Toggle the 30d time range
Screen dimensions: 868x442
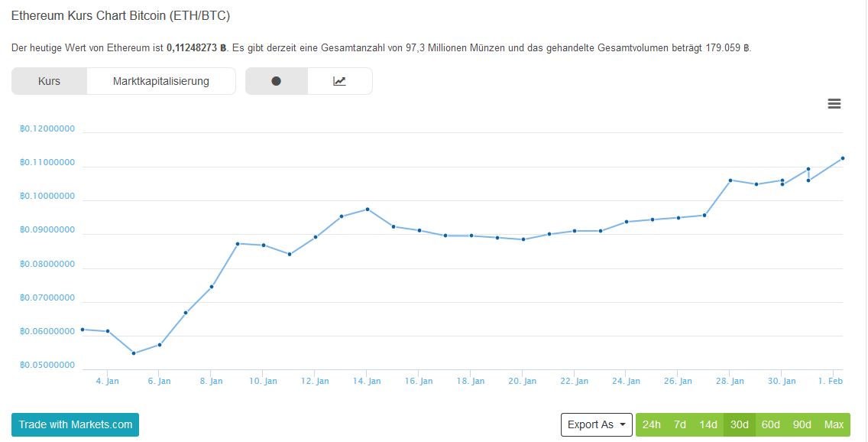(739, 424)
